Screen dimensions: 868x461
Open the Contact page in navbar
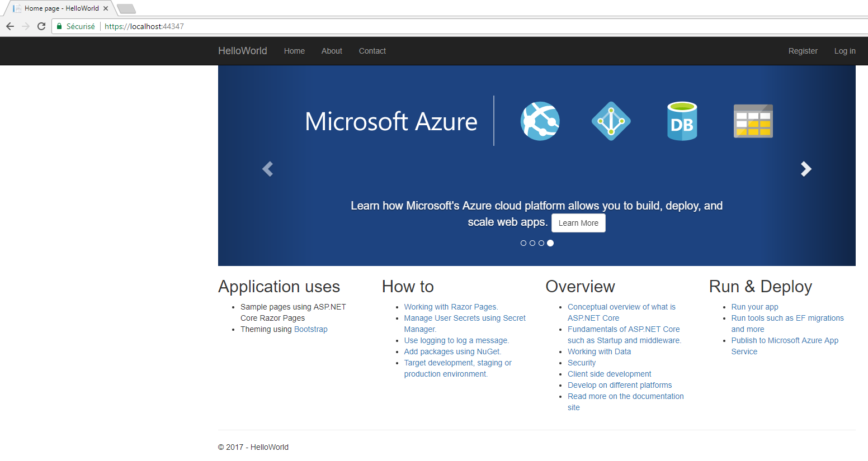click(372, 51)
